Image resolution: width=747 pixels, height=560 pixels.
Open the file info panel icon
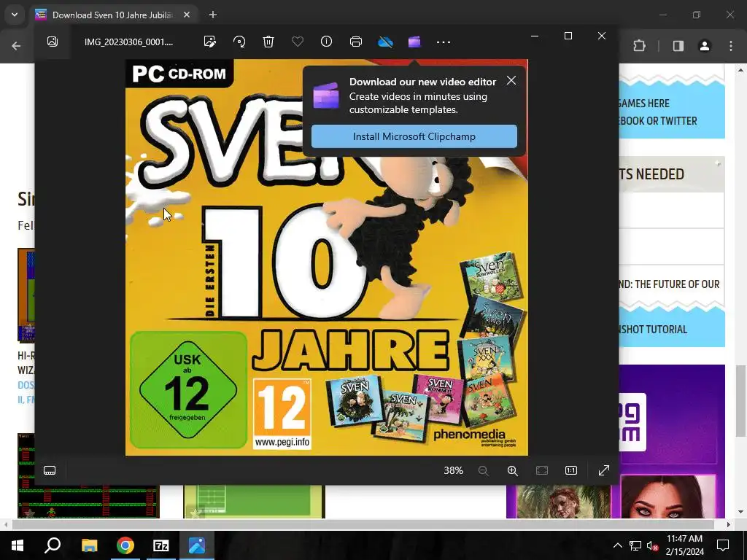pos(326,42)
